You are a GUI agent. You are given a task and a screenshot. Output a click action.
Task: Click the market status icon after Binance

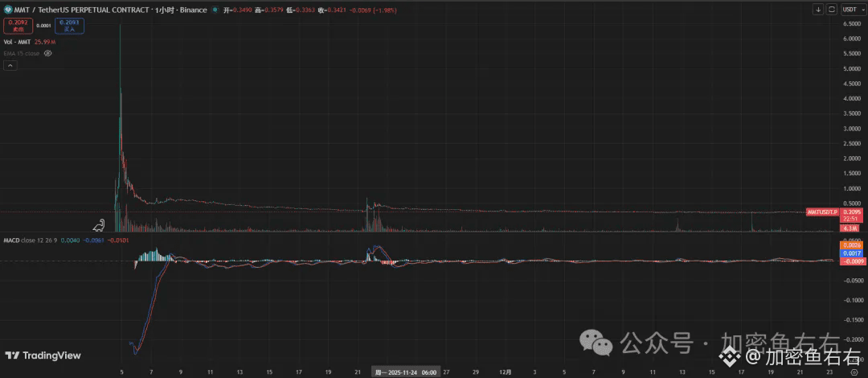[215, 10]
